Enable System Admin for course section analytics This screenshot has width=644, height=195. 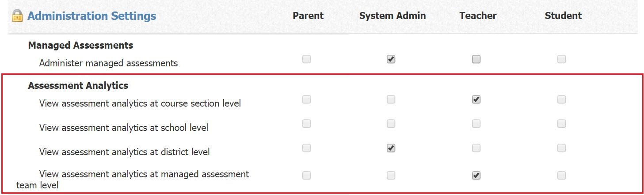[391, 99]
